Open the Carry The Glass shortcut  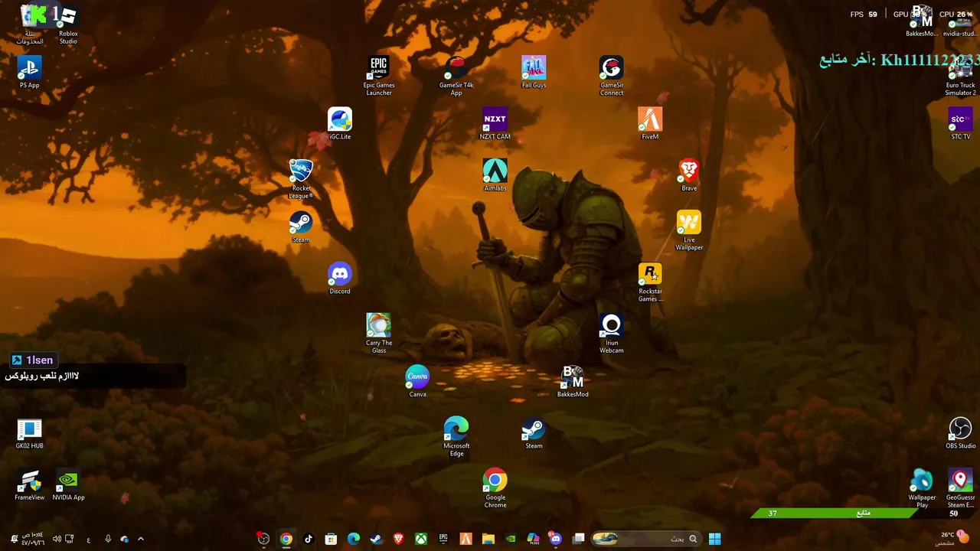pyautogui.click(x=379, y=333)
